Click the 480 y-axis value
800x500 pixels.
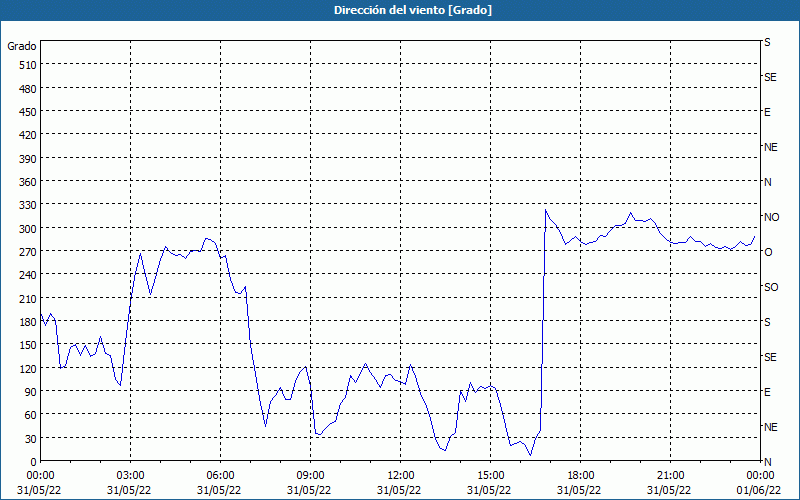[x=28, y=89]
